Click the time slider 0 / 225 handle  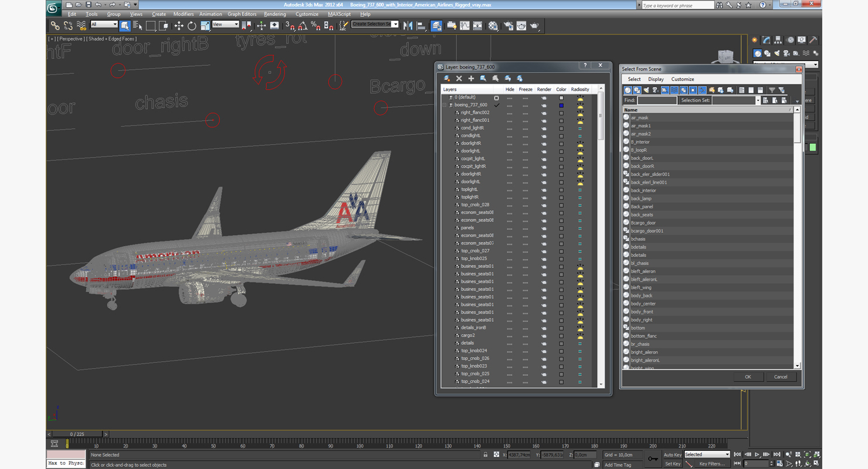click(77, 434)
